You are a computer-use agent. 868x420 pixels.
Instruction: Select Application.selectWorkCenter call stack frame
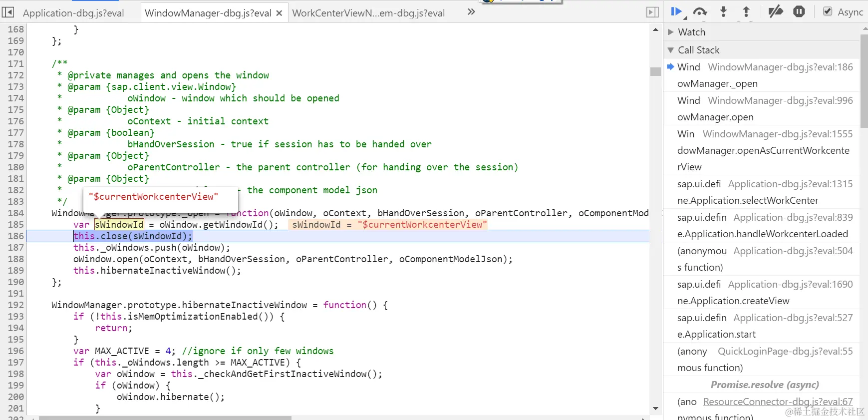coord(762,192)
